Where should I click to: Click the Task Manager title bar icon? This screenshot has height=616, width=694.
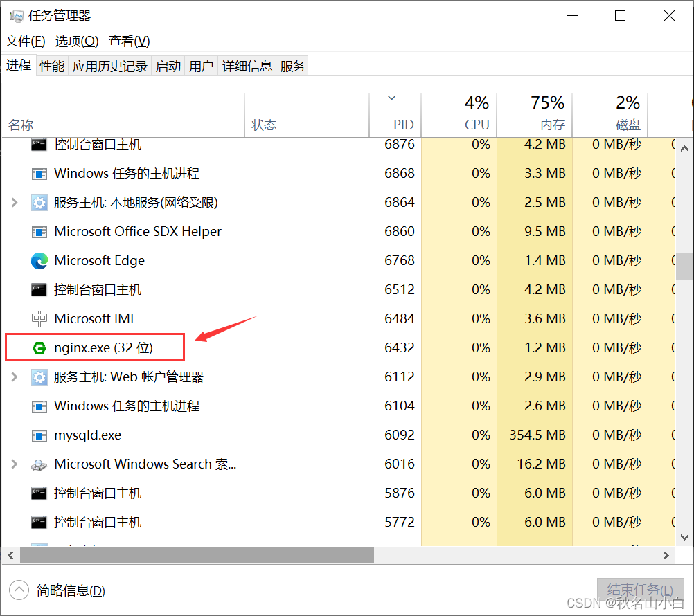17,17
